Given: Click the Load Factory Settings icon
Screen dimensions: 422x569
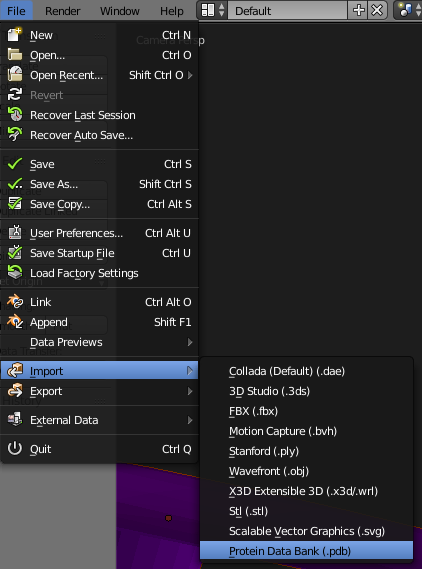Looking at the screenshot, I should [x=15, y=273].
